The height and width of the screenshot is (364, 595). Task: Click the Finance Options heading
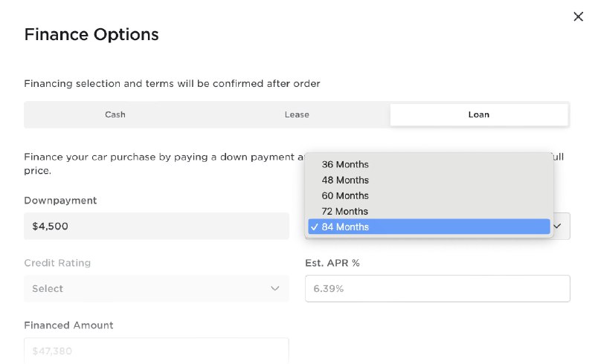[91, 34]
